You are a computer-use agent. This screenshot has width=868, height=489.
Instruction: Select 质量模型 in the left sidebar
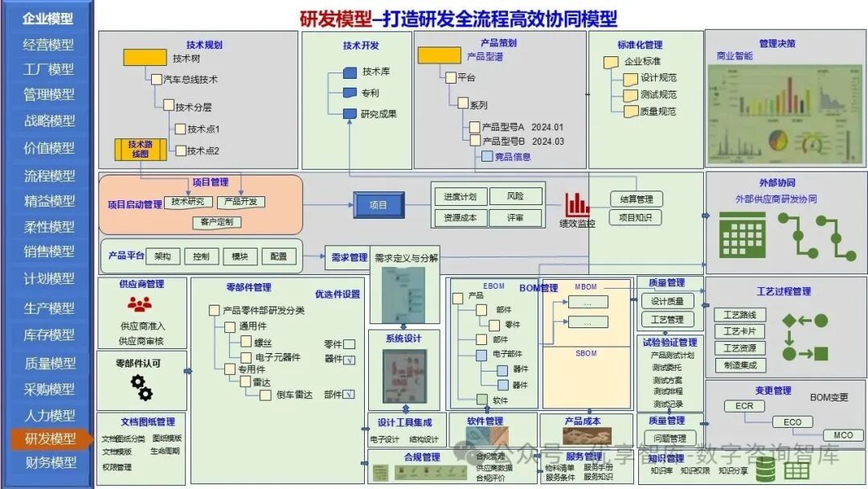[x=50, y=363]
